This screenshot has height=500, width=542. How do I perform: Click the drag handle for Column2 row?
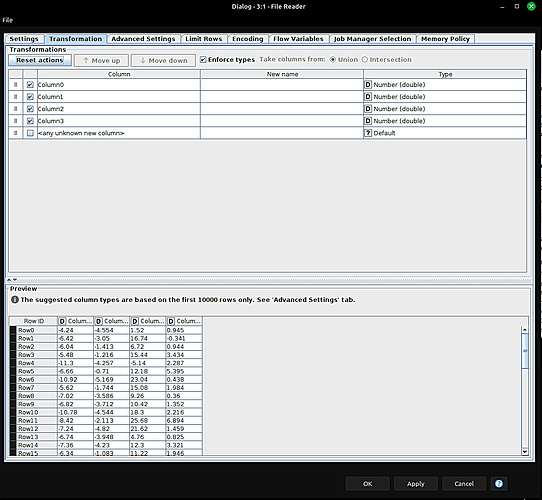tap(16, 109)
